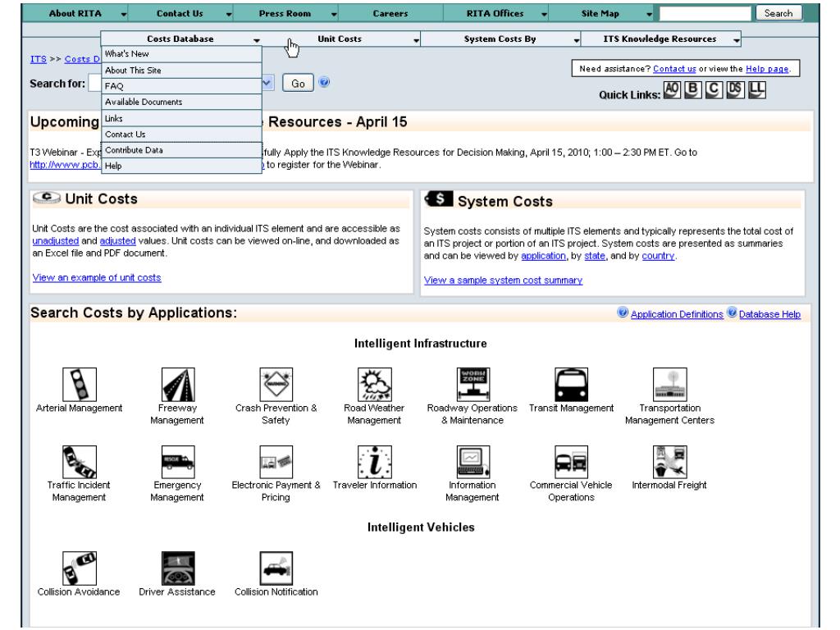This screenshot has height=630, width=840.
Task: Open the Application Definitions link
Action: click(677, 314)
